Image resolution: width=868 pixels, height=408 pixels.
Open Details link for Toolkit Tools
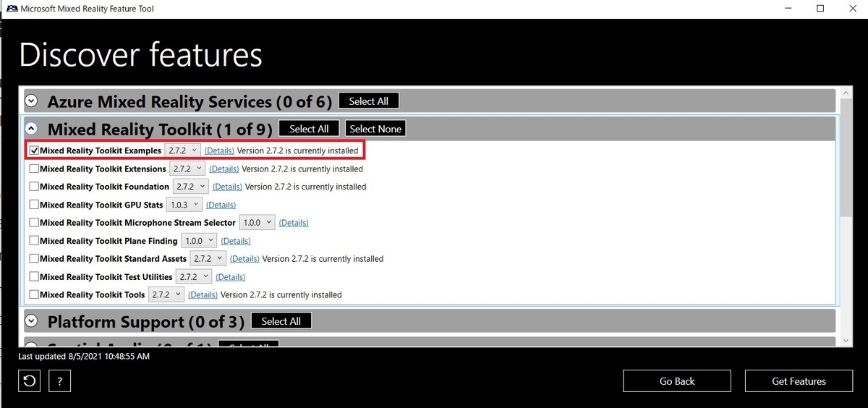[x=203, y=294]
